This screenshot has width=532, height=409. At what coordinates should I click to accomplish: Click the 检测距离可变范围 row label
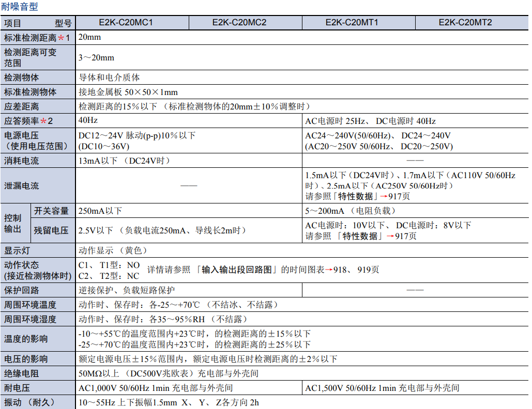point(30,58)
